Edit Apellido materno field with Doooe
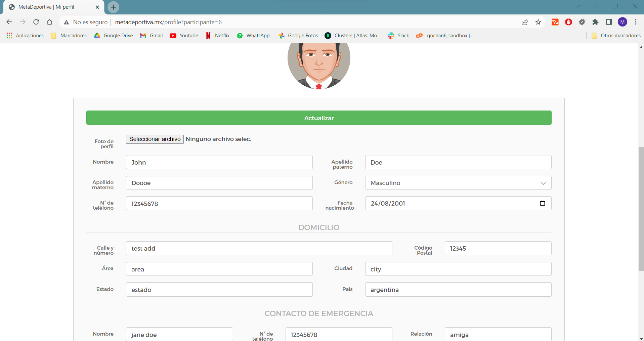The image size is (644, 341). (219, 183)
